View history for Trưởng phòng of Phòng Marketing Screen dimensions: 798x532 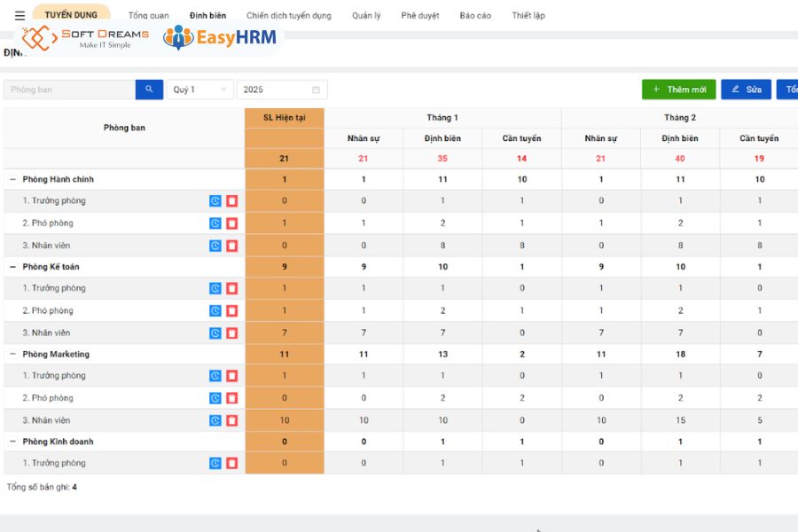tap(215, 376)
